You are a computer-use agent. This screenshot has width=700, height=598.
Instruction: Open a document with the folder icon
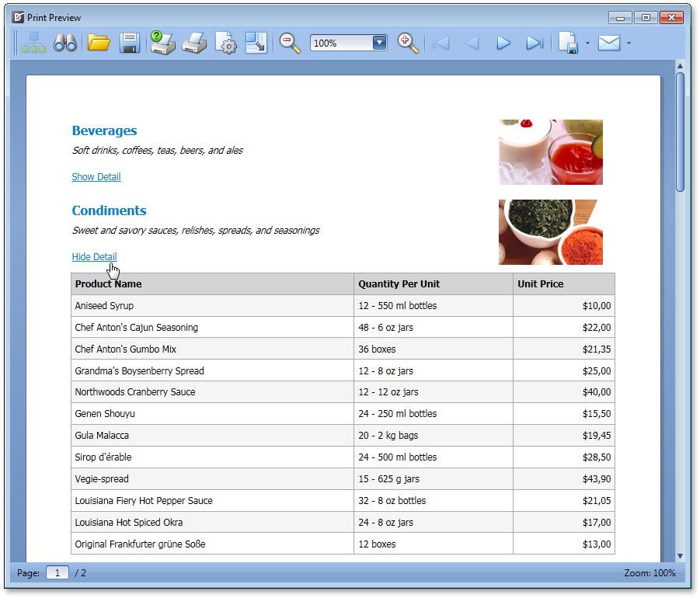click(x=99, y=43)
